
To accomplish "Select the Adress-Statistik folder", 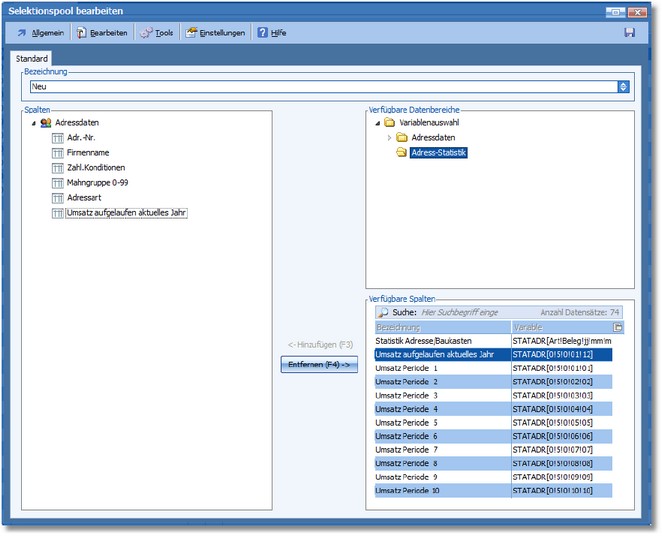I will [439, 153].
